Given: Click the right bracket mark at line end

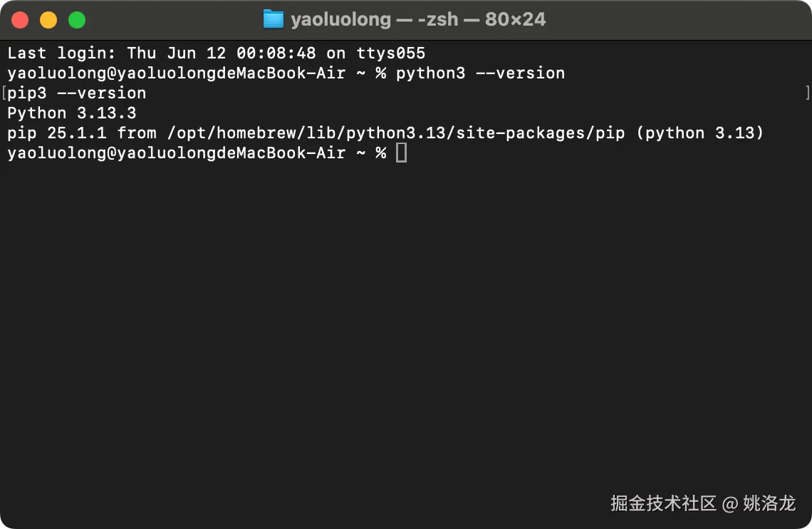Looking at the screenshot, I should (807, 93).
